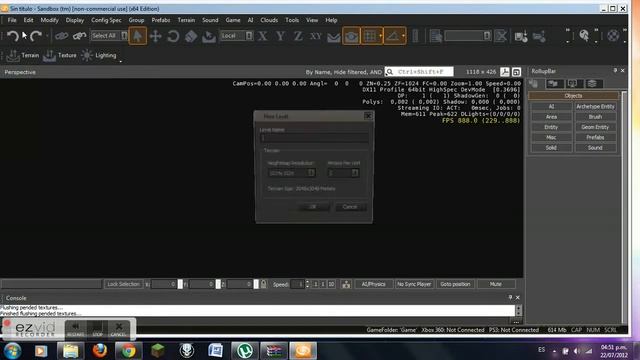Open the Terrain menu
640x360 pixels.
point(186,20)
